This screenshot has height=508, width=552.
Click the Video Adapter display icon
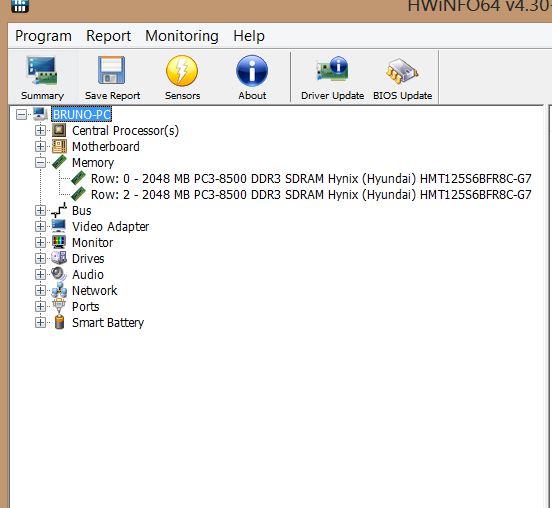[x=59, y=226]
